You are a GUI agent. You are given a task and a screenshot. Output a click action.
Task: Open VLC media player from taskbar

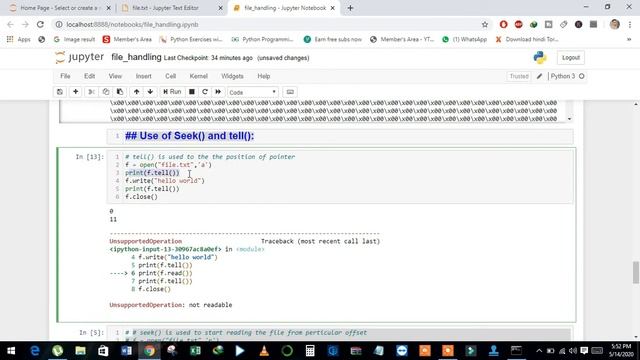(264, 351)
